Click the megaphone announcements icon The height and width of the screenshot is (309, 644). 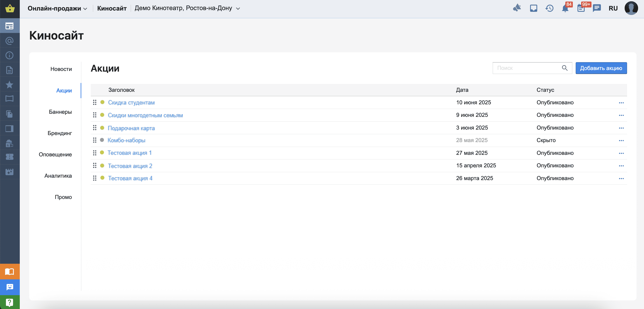pos(517,8)
